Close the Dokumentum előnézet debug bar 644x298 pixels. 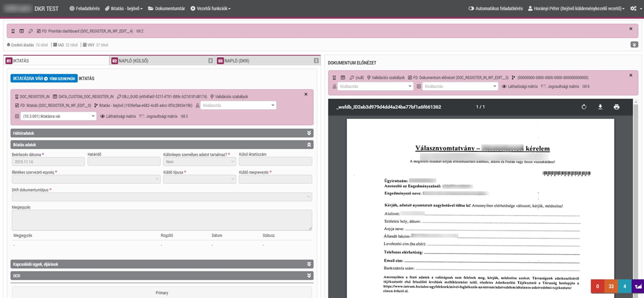tap(631, 75)
